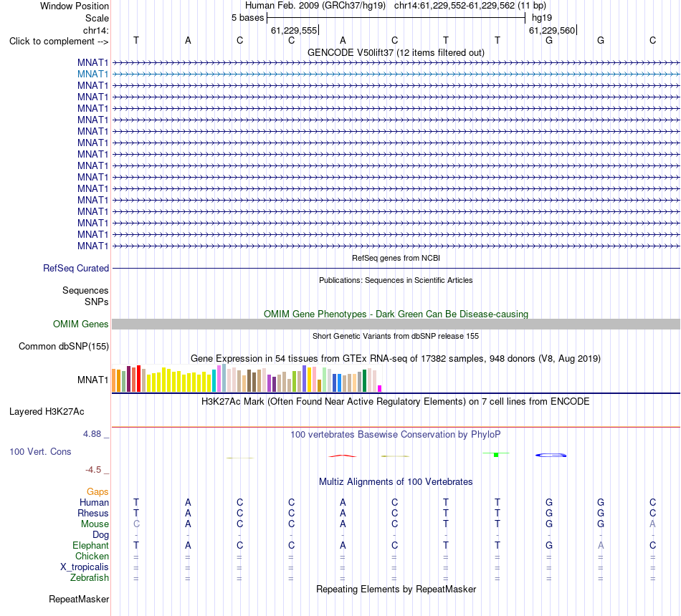This screenshot has height=616, width=681.
Task: Select the Zebrafish species label
Action: [x=90, y=578]
